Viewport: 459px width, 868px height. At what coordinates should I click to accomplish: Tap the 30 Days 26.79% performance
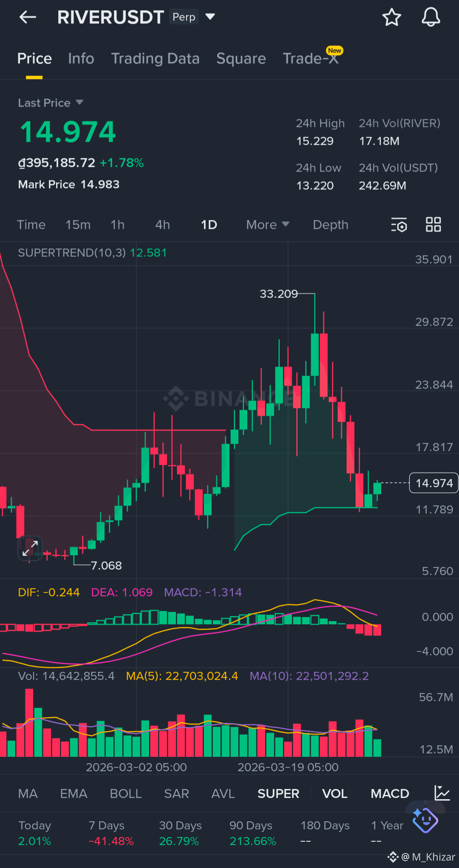(x=180, y=833)
